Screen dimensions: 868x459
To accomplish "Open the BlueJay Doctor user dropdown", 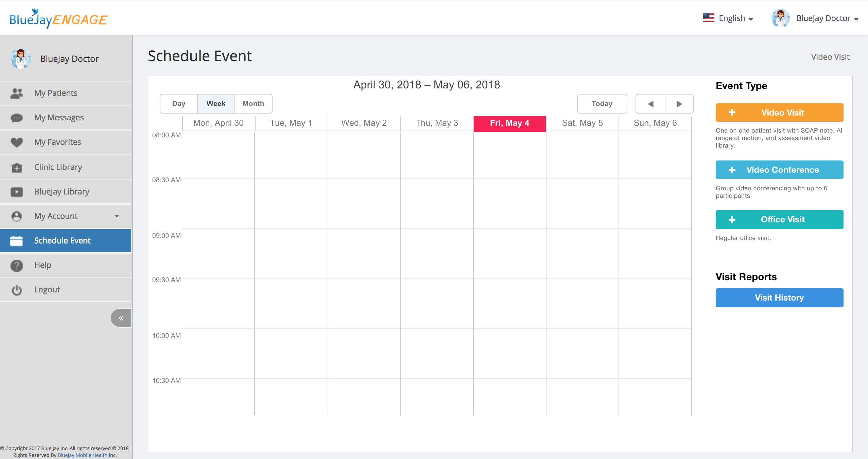I will (x=816, y=18).
